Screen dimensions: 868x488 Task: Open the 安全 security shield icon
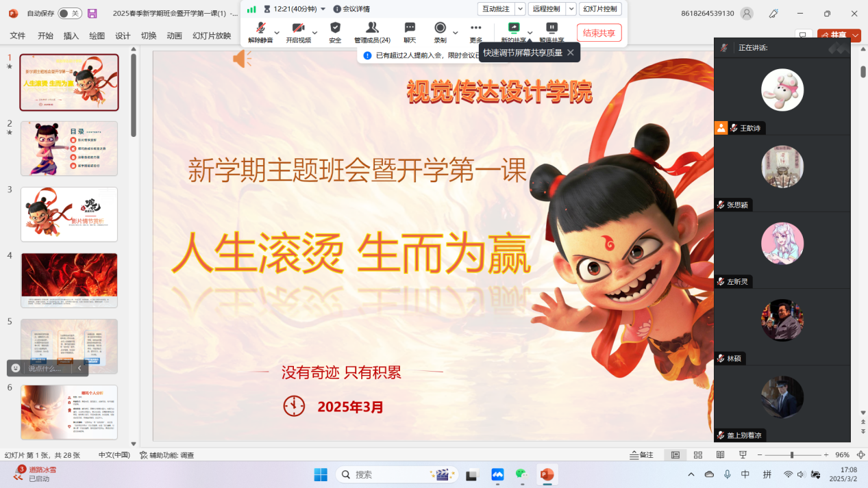(x=335, y=28)
